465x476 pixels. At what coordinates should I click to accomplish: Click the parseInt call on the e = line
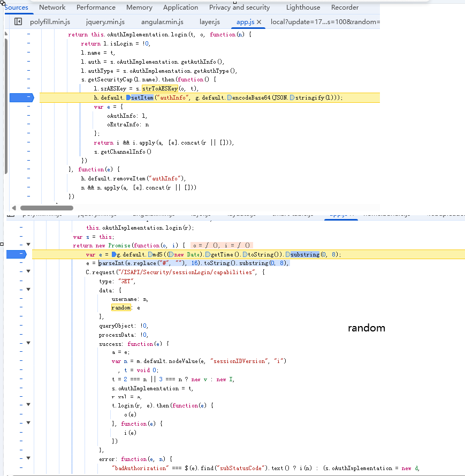[111, 263]
